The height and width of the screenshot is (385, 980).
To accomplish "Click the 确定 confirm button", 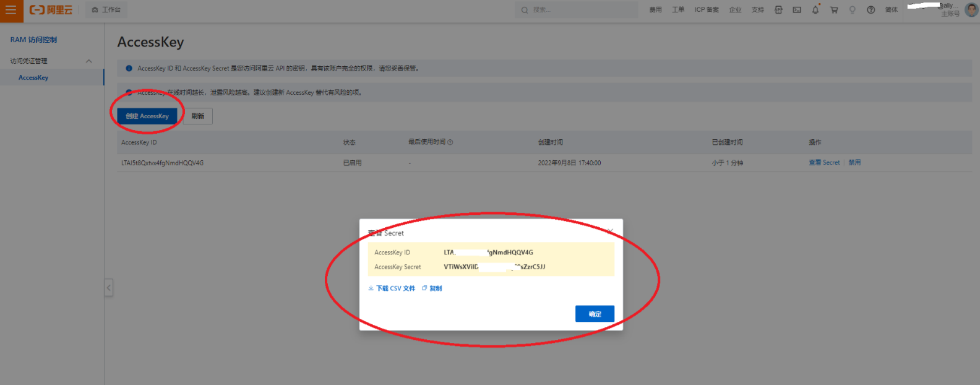I will 595,314.
